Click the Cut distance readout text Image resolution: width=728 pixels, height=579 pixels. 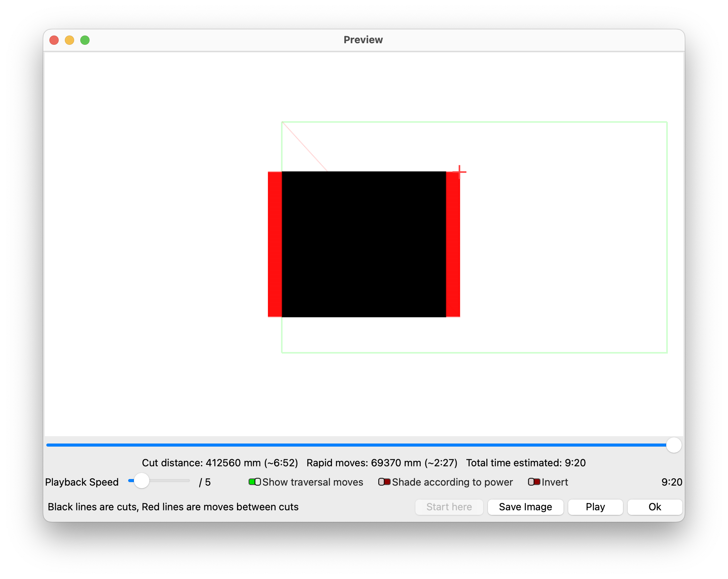(x=220, y=463)
